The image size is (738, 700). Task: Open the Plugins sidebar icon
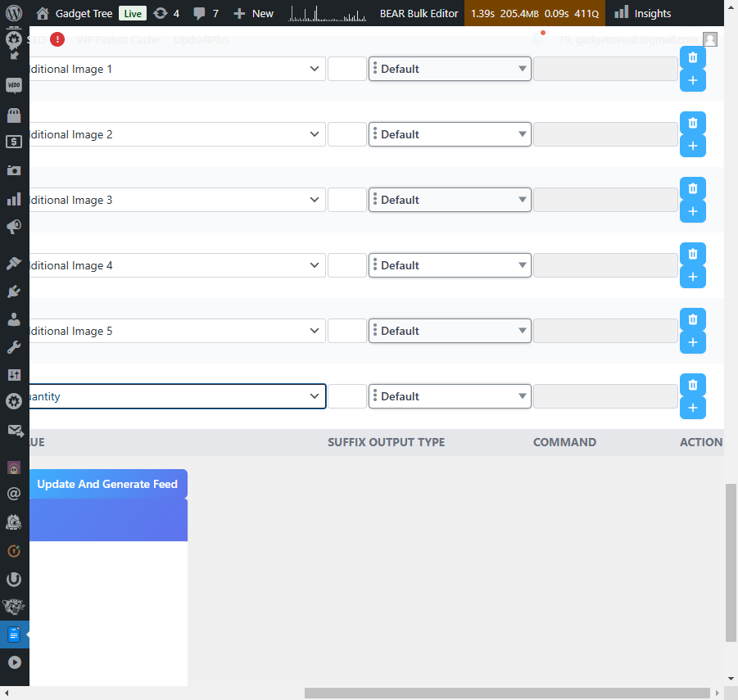(14, 291)
